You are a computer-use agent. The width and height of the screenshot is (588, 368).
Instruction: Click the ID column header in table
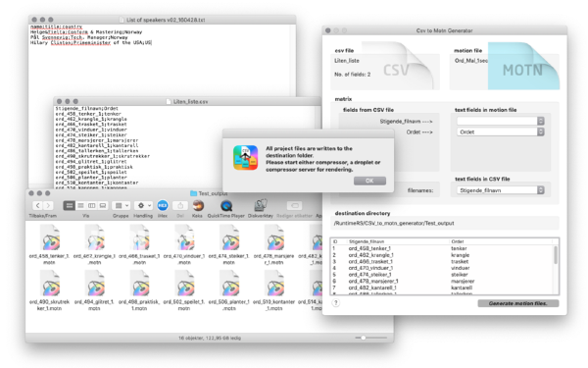click(x=339, y=241)
